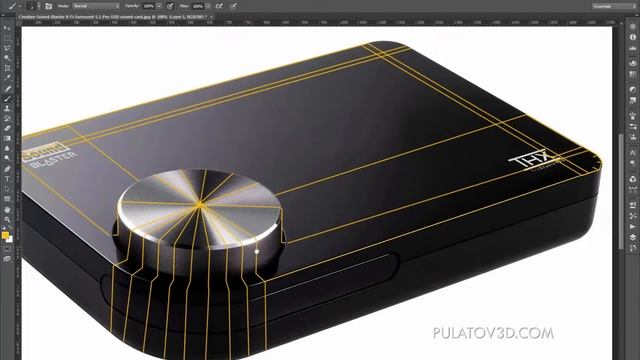The height and width of the screenshot is (360, 640).
Task: Select the Rectangle shape tool
Action: pyautogui.click(x=7, y=199)
